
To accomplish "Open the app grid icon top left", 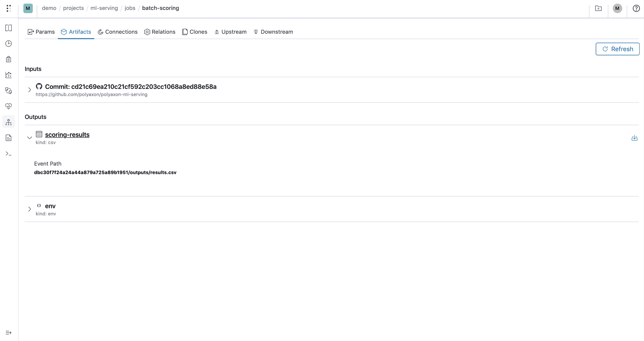I will [8, 8].
